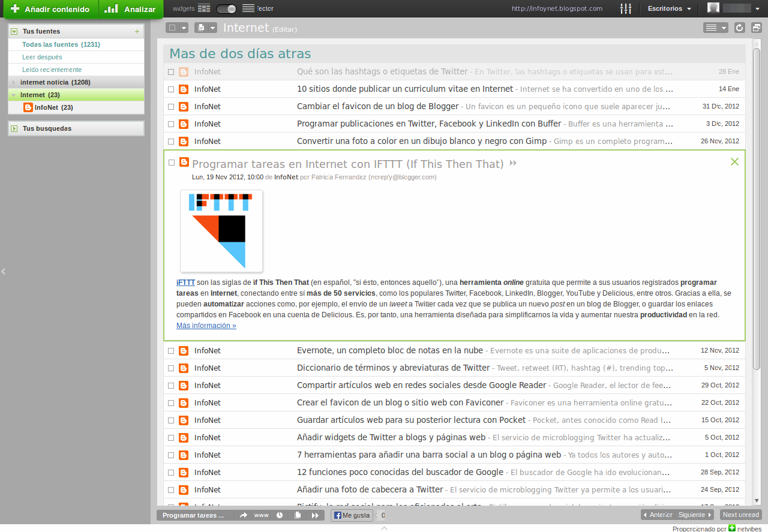Expand the internet noticia folder

pyautogui.click(x=14, y=82)
